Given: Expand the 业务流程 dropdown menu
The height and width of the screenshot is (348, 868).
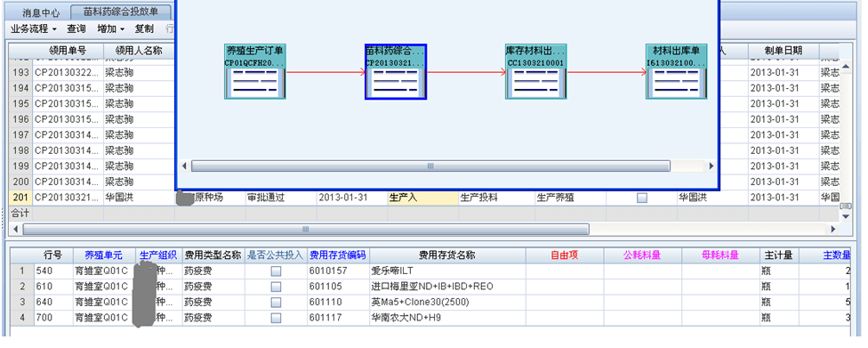Looking at the screenshot, I should 34,28.
